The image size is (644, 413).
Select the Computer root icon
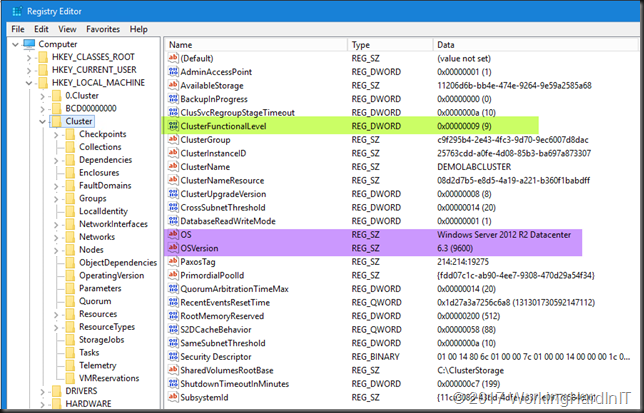(29, 44)
